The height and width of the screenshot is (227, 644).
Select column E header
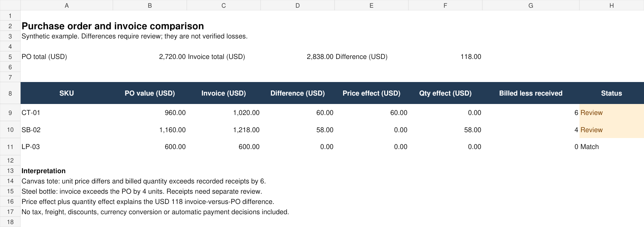pyautogui.click(x=371, y=5)
